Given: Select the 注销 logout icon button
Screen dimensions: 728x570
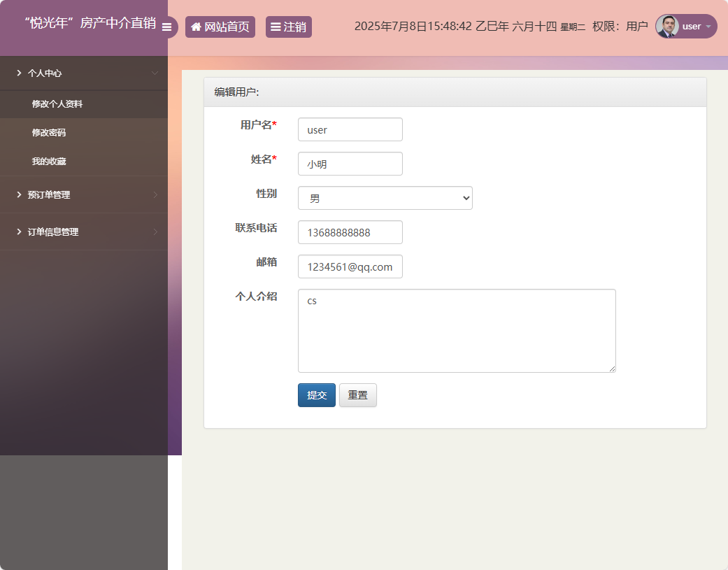Looking at the screenshot, I should (x=288, y=27).
